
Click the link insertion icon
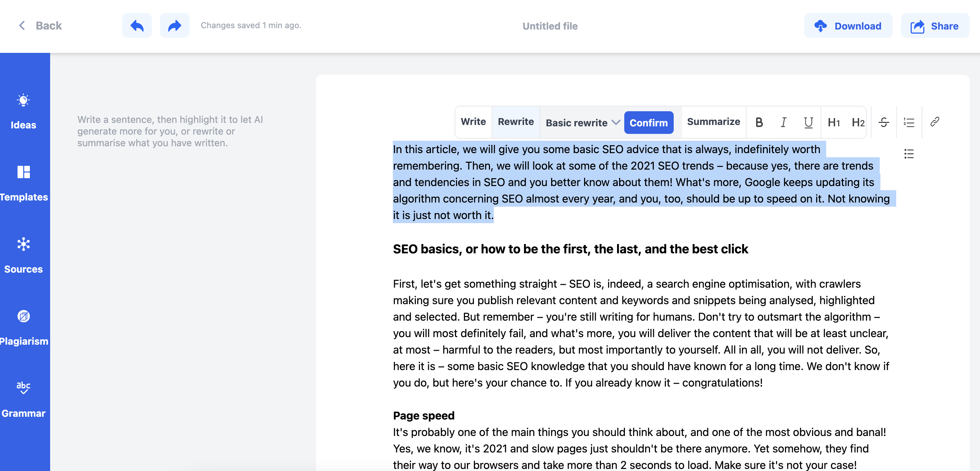click(934, 122)
